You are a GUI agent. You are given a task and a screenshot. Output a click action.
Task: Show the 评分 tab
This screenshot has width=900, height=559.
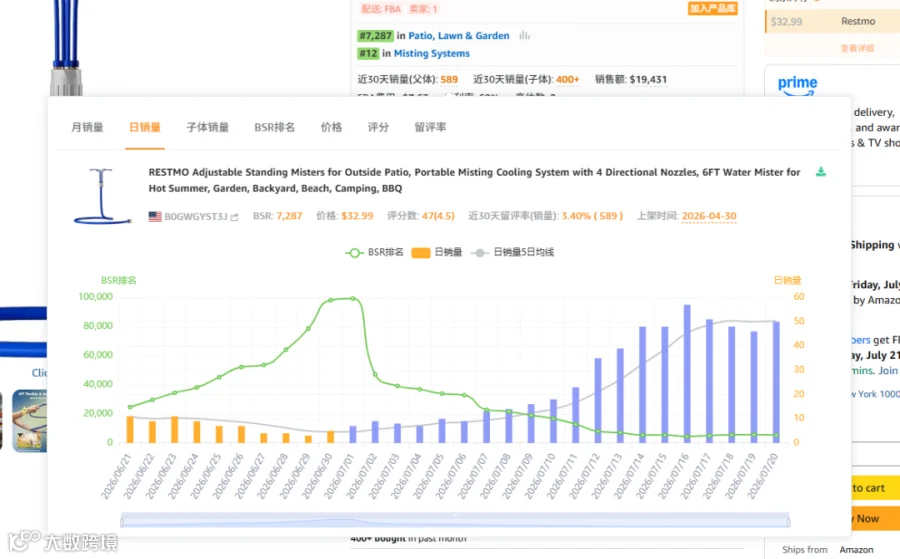click(x=378, y=127)
